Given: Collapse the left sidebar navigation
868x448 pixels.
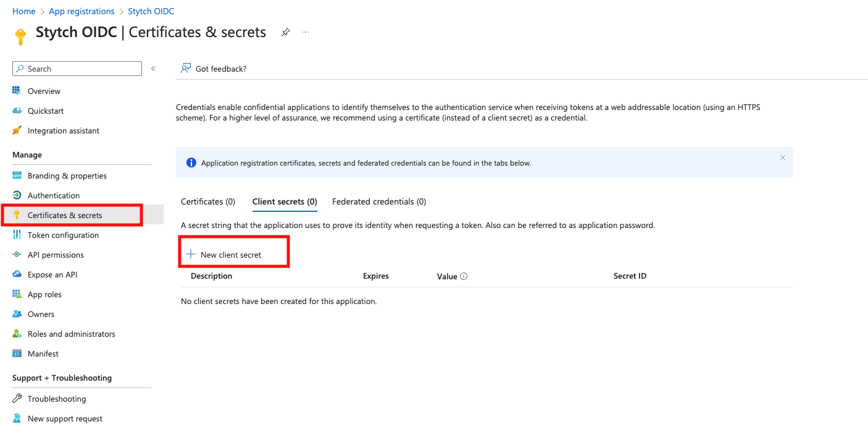Looking at the screenshot, I should tap(153, 69).
